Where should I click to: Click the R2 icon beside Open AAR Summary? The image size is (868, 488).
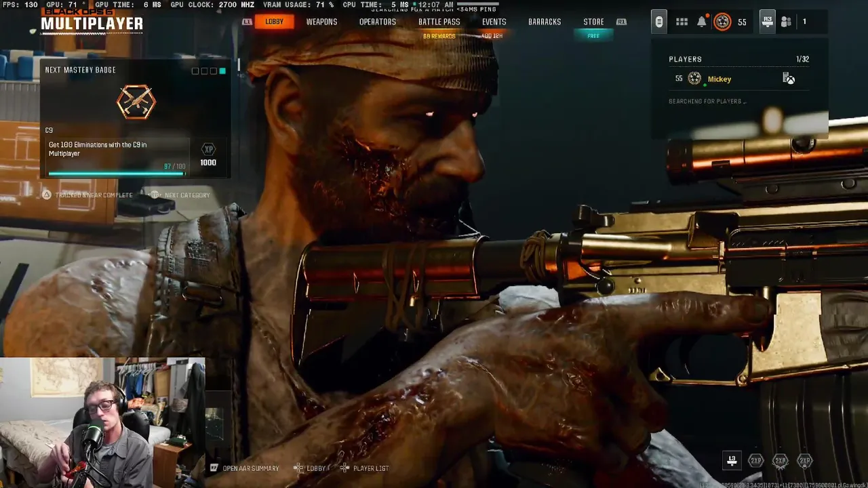(x=214, y=468)
